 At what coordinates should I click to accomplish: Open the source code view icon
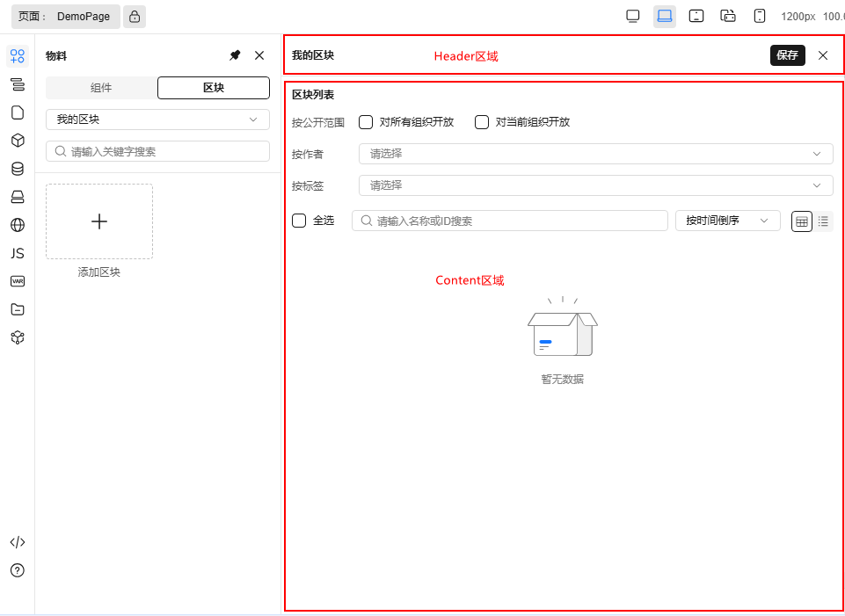coord(17,541)
